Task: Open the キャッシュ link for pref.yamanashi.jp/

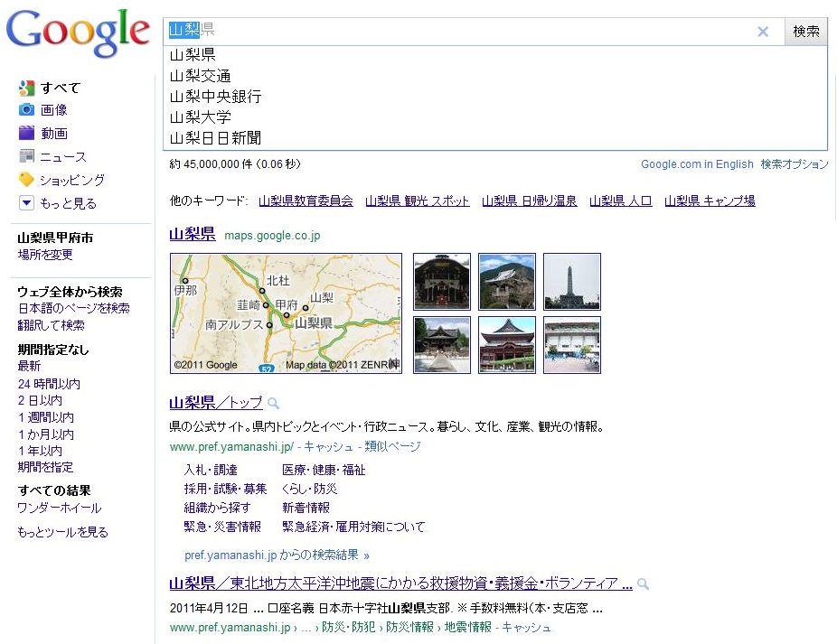Action: tap(328, 446)
